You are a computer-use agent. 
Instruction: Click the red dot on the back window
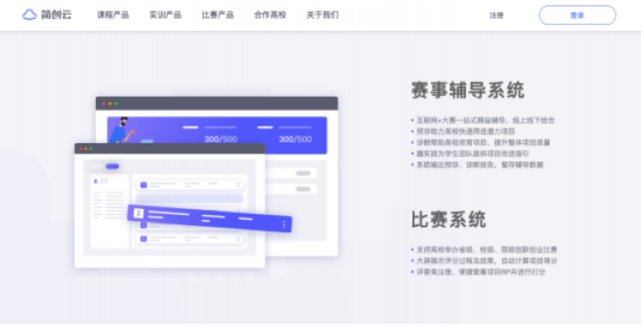(102, 104)
